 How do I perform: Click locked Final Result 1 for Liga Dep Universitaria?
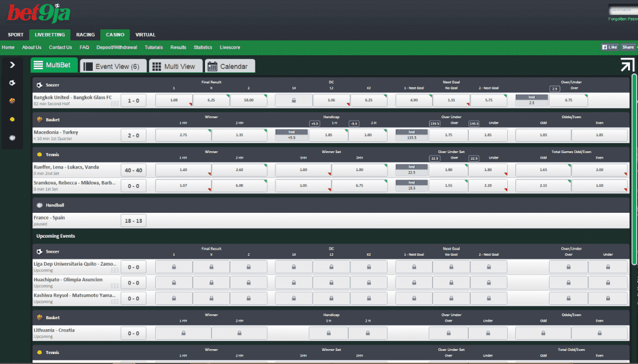(174, 267)
